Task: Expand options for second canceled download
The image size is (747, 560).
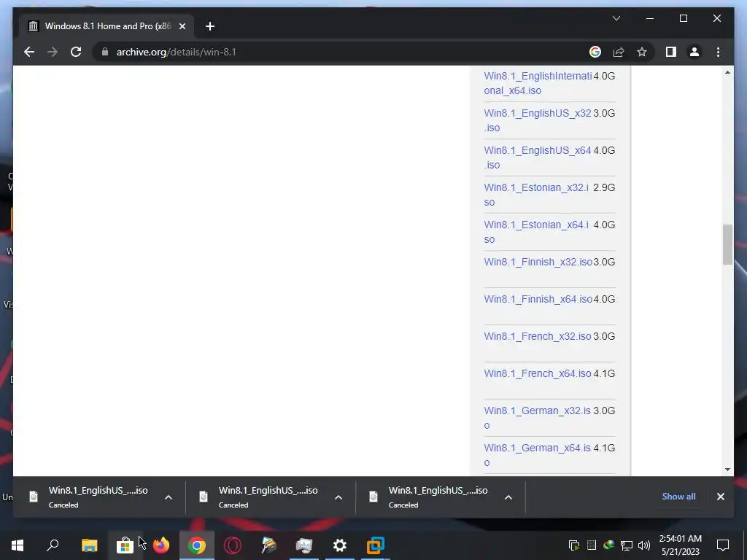Action: click(338, 497)
